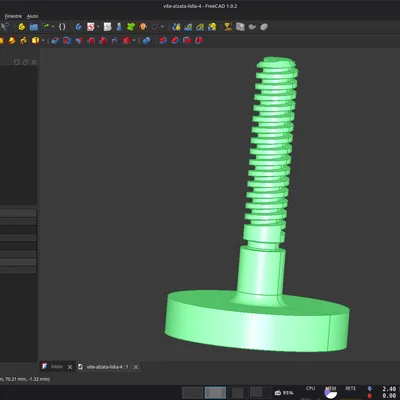Click the MEM usage pie widget
This screenshot has width=400, height=400.
tap(331, 392)
